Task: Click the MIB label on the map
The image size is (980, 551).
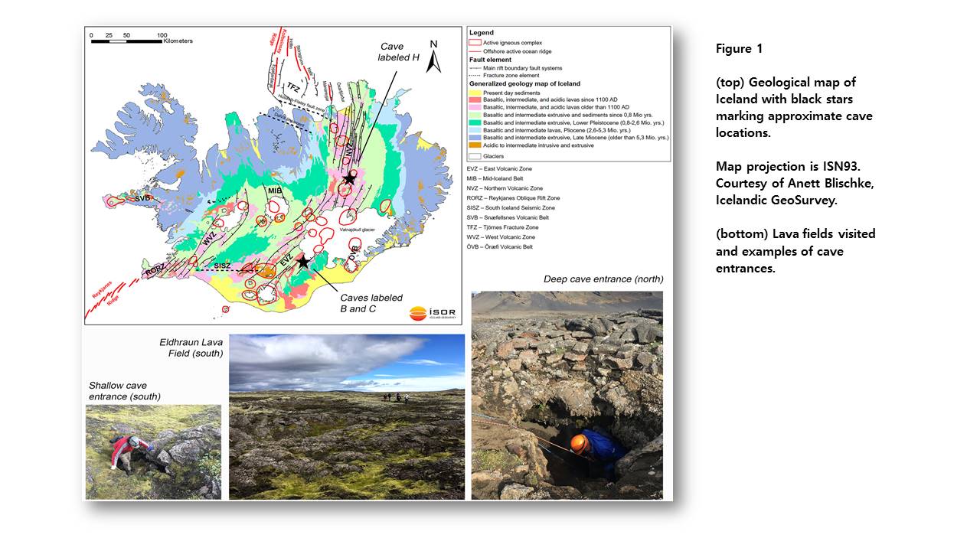Action: pyautogui.click(x=274, y=191)
